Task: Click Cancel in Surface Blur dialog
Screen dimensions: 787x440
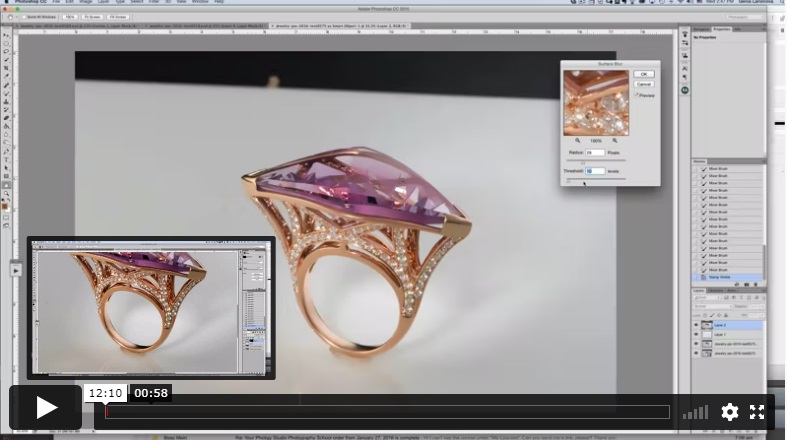Action: (x=643, y=84)
